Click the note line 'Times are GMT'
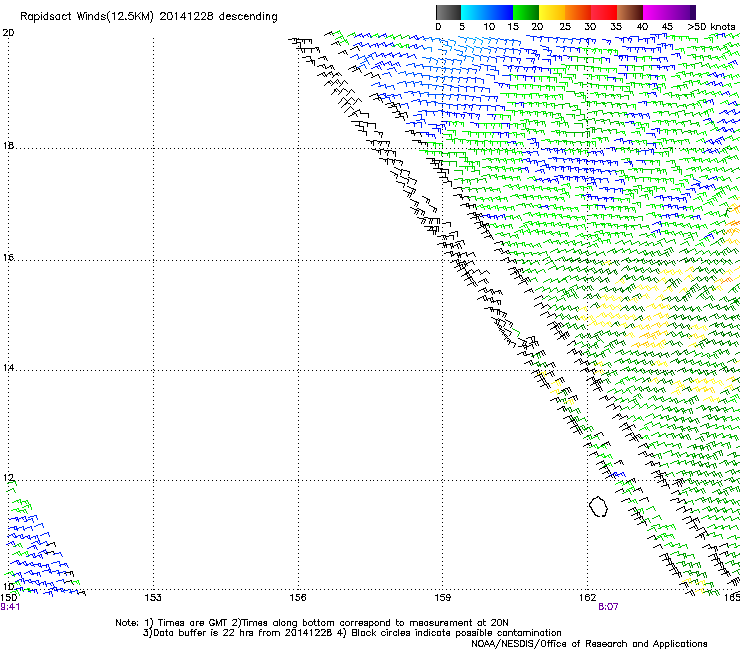 (192, 623)
